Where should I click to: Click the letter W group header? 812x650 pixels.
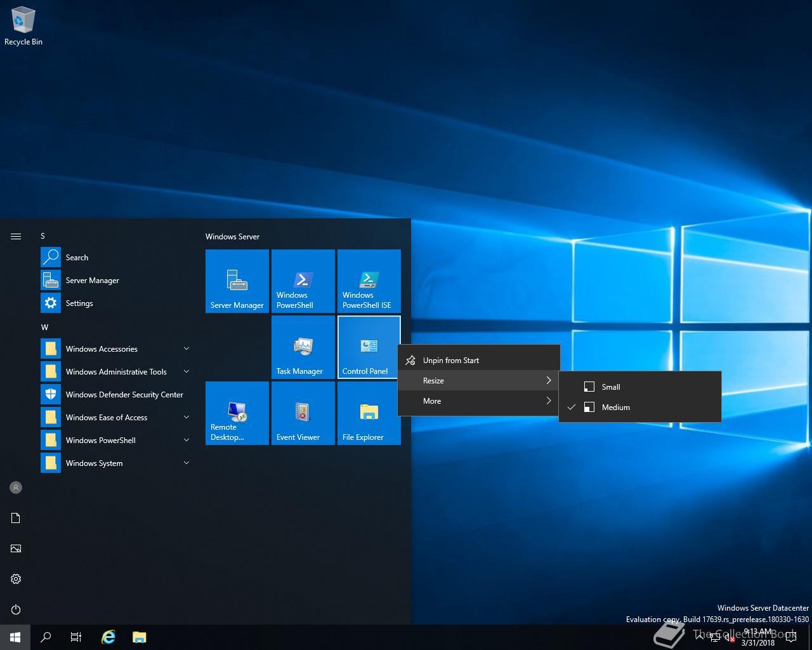pyautogui.click(x=44, y=328)
